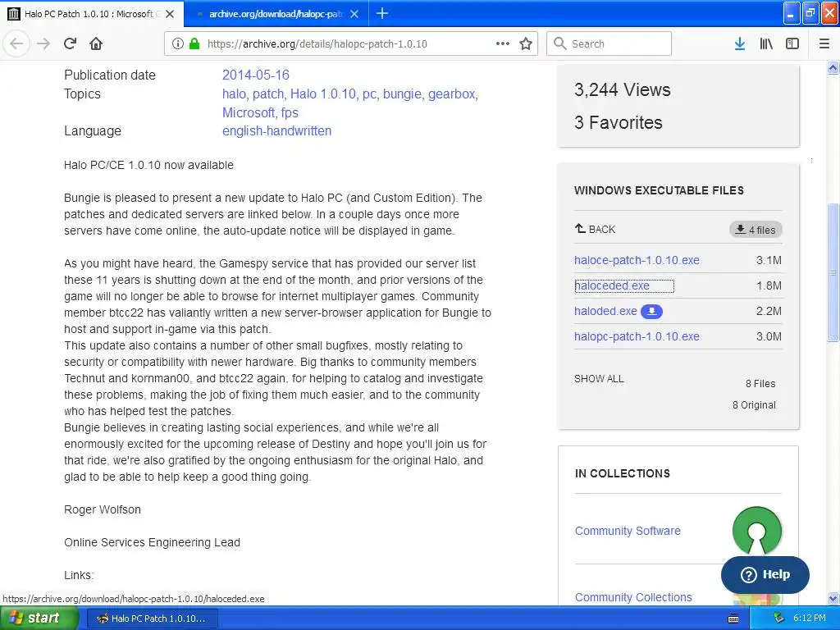
Task: Open the gearbox topic link
Action: [x=452, y=94]
